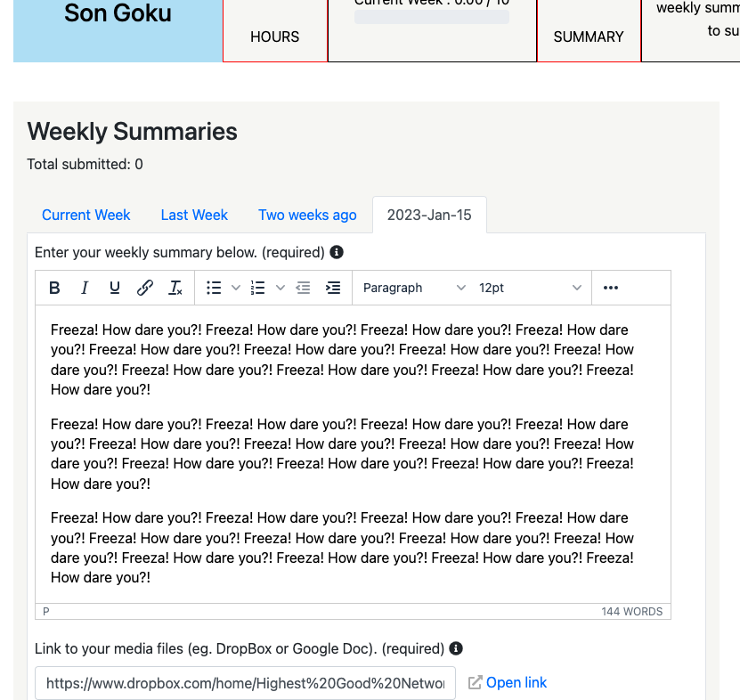This screenshot has width=740, height=700.
Task: Show info icon beside weekly summary label
Action: 337,253
